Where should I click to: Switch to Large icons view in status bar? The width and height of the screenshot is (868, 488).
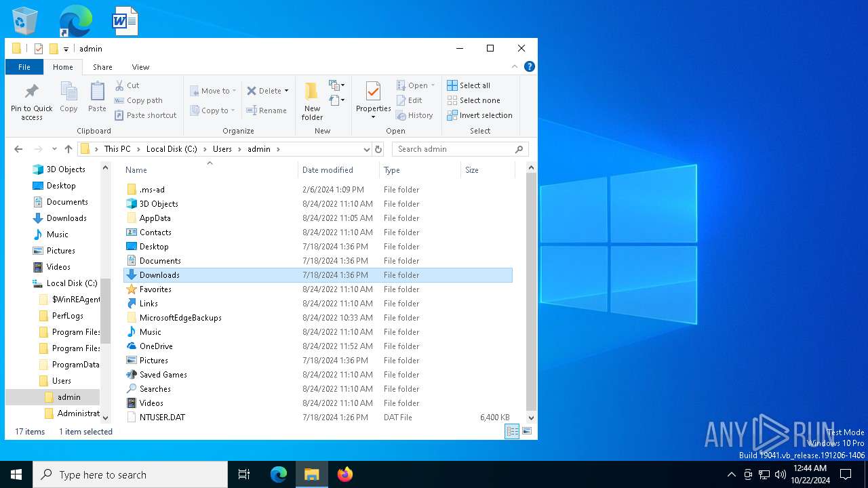(527, 431)
